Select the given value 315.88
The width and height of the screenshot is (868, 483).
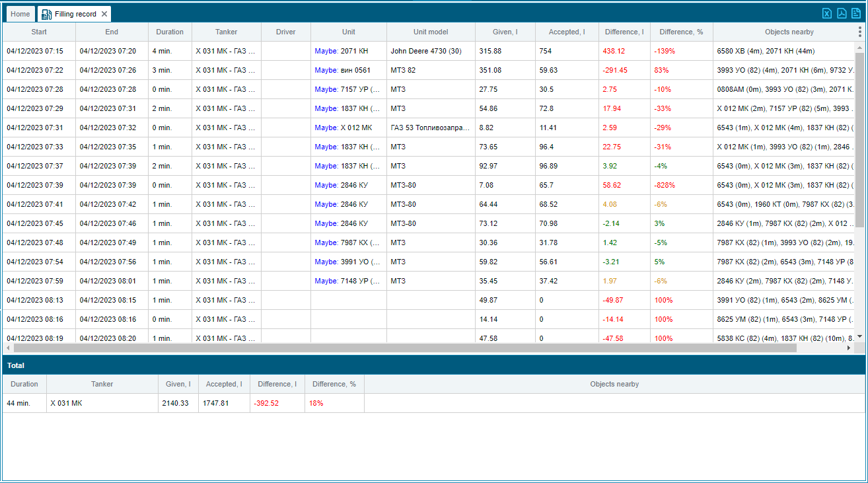(x=490, y=51)
